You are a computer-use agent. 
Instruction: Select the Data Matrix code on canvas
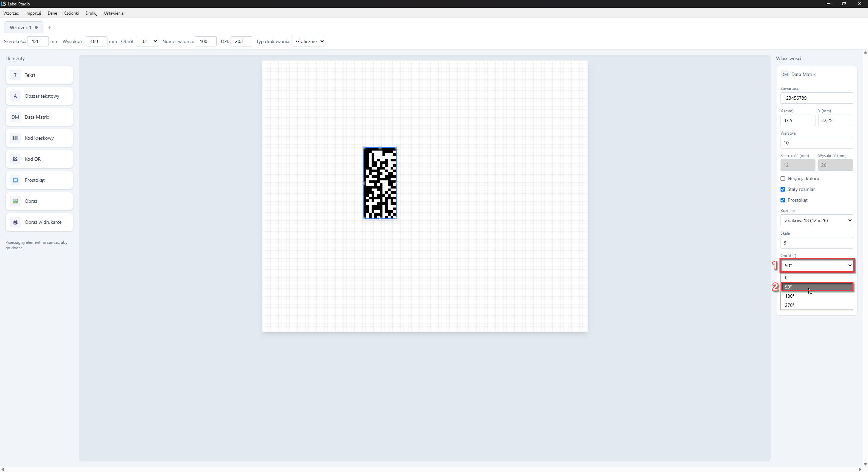[x=380, y=183]
